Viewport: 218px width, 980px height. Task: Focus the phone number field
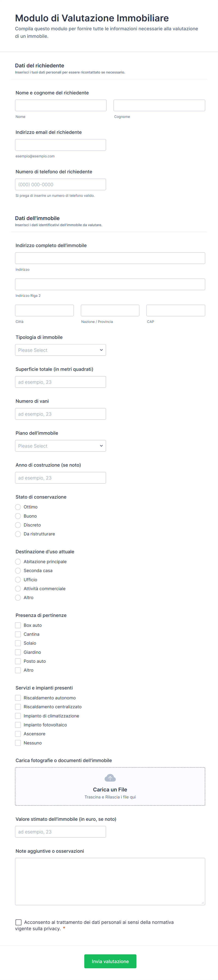pyautogui.click(x=60, y=185)
